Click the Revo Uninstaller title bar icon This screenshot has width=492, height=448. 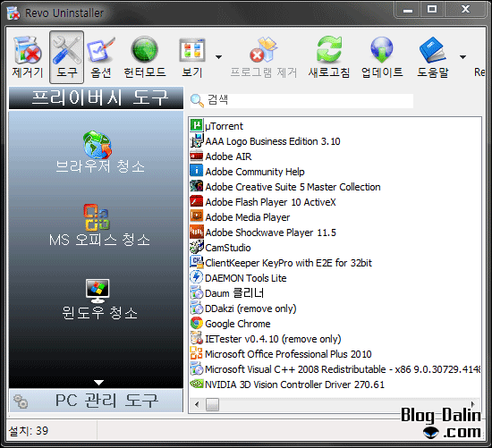13,13
